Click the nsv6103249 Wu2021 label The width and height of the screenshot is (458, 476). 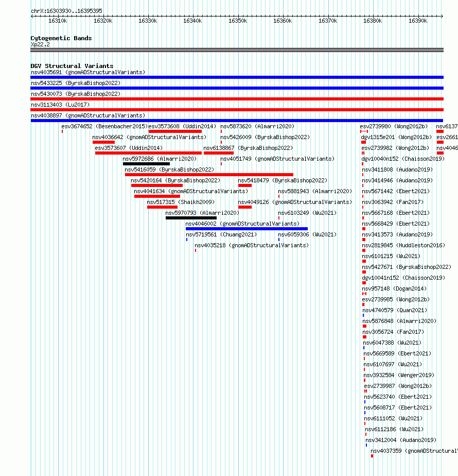point(307,213)
